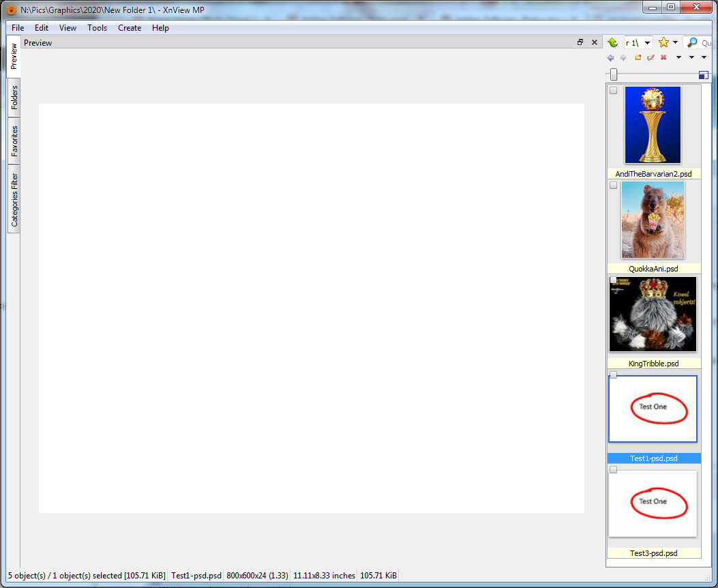The width and height of the screenshot is (718, 588).
Task: Create a new folder
Action: (638, 57)
